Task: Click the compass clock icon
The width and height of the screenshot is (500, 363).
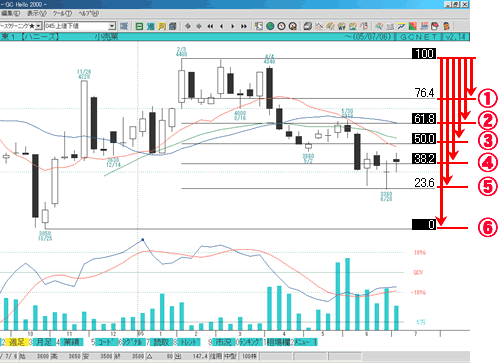Action: pyautogui.click(x=281, y=26)
